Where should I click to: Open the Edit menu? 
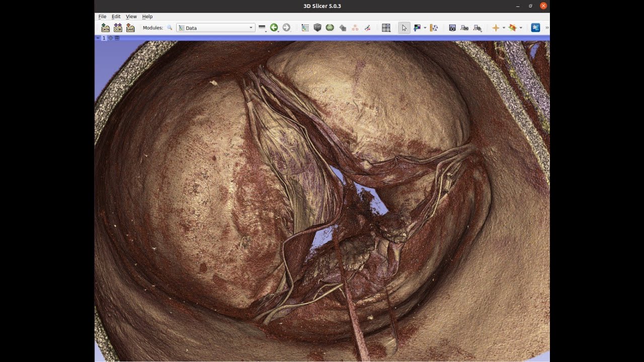(x=116, y=17)
